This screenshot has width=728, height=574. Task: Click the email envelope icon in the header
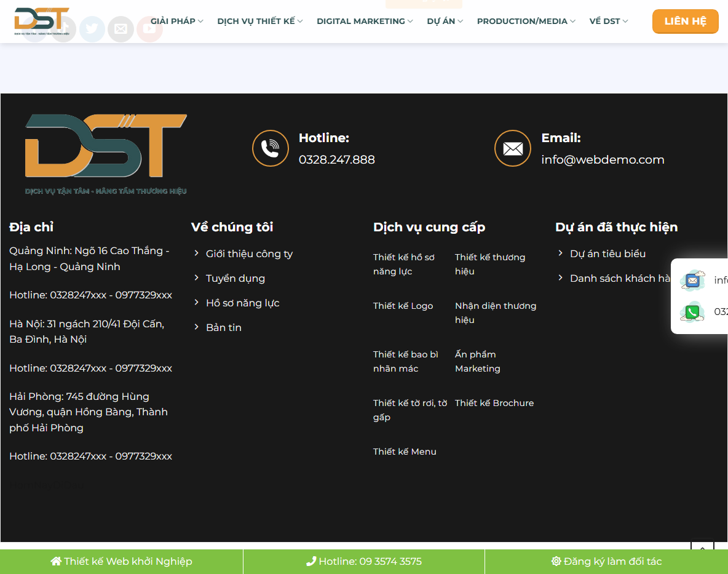(121, 29)
